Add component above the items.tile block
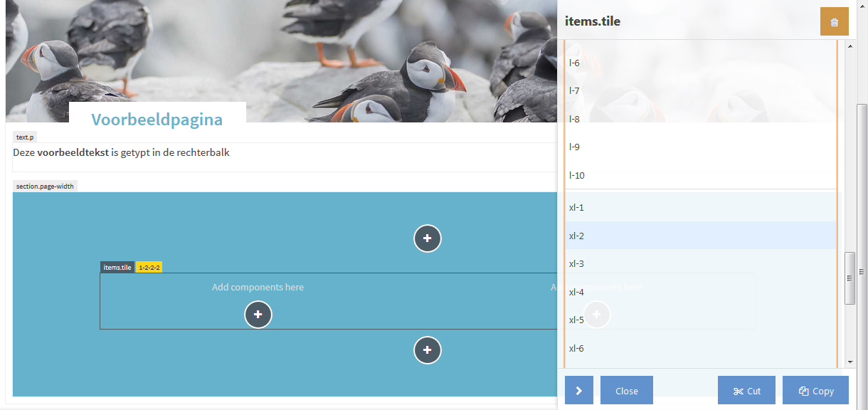 [x=428, y=238]
